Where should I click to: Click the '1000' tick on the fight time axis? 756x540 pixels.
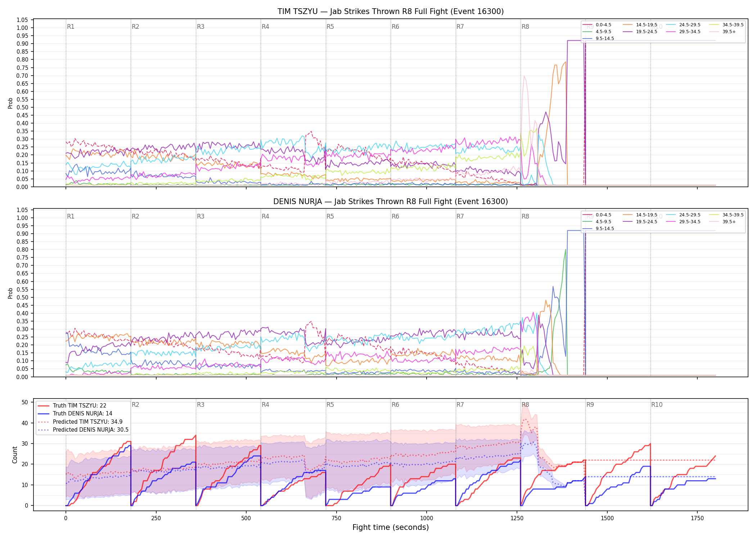[x=427, y=518]
